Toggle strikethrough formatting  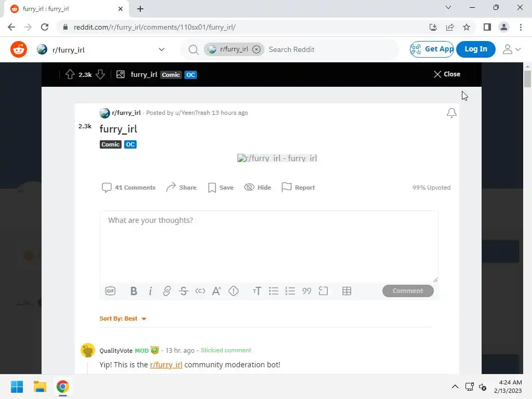[x=183, y=291]
